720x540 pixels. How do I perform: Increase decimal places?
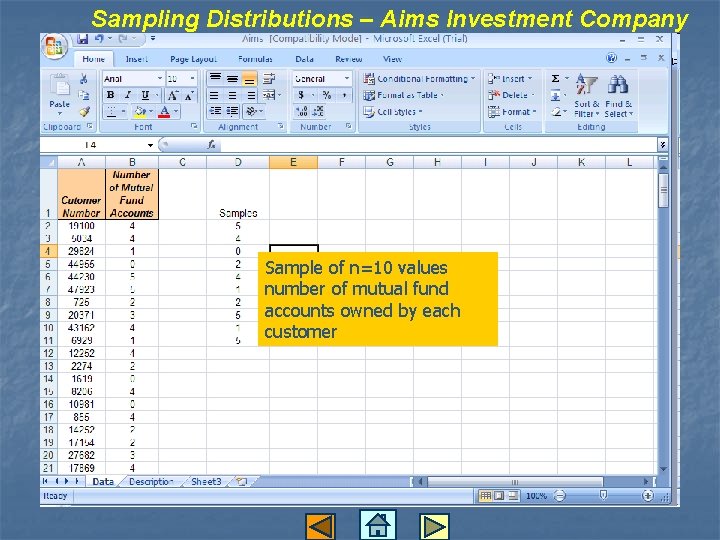coord(302,111)
